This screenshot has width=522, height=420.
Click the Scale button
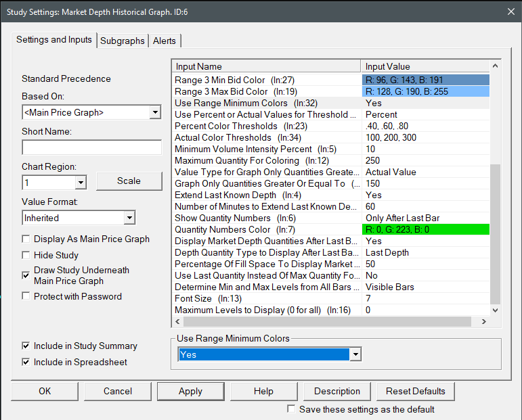129,181
